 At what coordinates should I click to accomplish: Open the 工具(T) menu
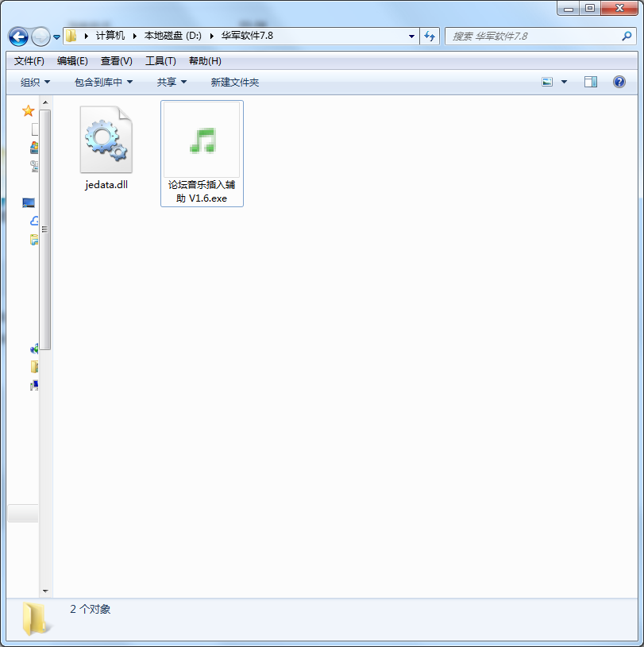(160, 61)
